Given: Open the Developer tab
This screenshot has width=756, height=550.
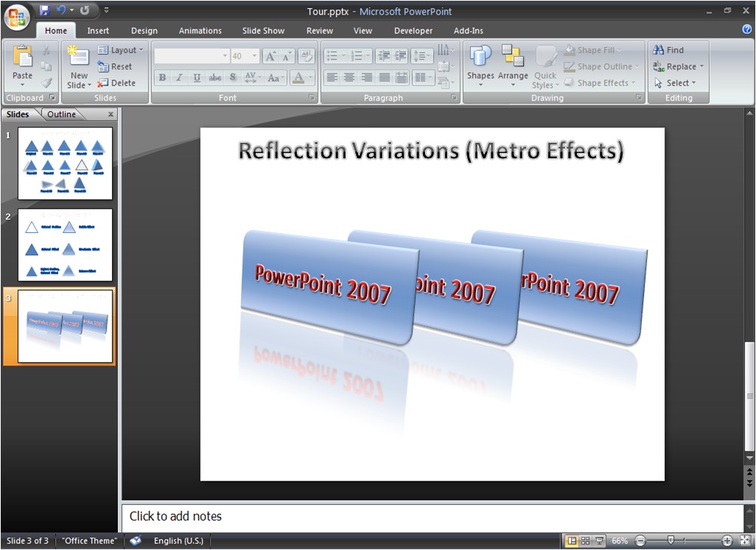Looking at the screenshot, I should 413,30.
